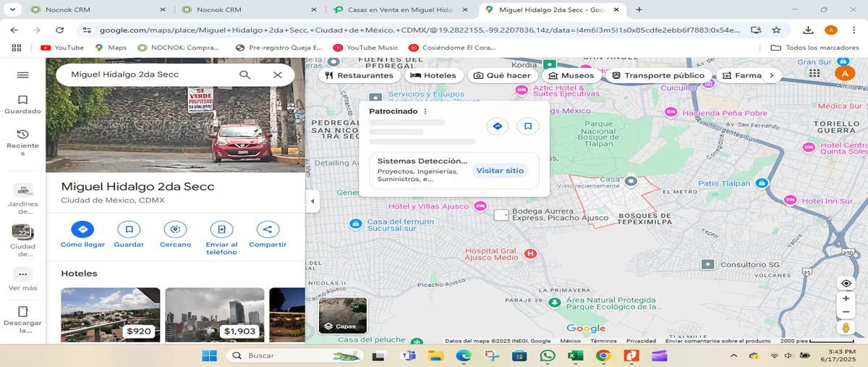Open Excel from the Windows taskbar
The height and width of the screenshot is (367, 868).
(575, 355)
